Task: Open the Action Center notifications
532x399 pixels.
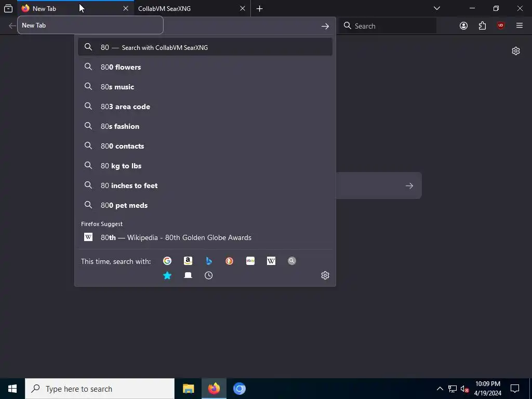Action: point(515,389)
